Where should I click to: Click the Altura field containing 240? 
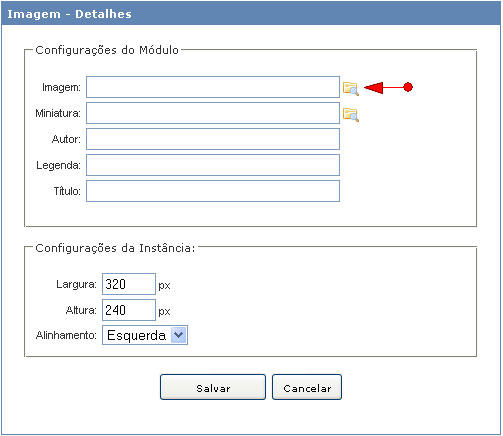tap(129, 310)
